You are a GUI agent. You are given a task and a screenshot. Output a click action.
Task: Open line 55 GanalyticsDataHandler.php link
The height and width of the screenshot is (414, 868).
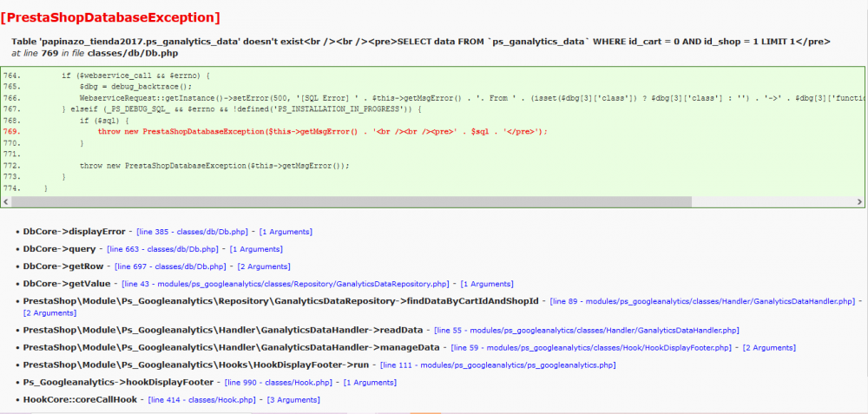(x=587, y=331)
